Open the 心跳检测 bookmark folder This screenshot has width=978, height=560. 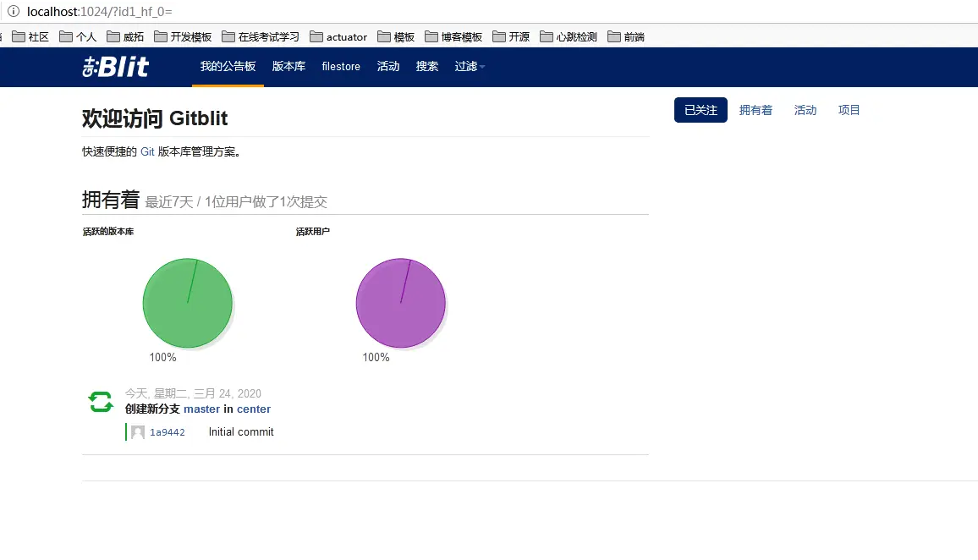pyautogui.click(x=569, y=36)
